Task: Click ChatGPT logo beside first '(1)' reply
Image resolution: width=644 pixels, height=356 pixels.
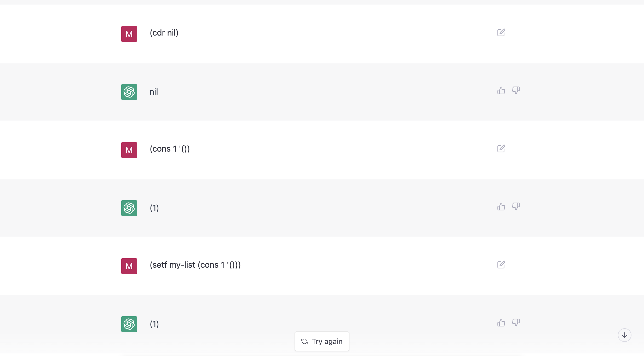Action: (129, 208)
